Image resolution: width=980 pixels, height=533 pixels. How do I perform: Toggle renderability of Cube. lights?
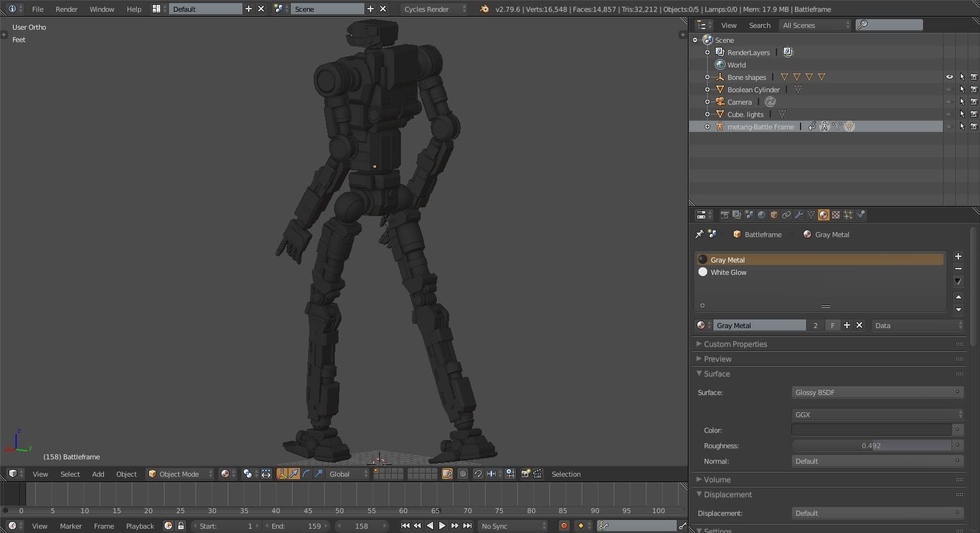click(974, 114)
